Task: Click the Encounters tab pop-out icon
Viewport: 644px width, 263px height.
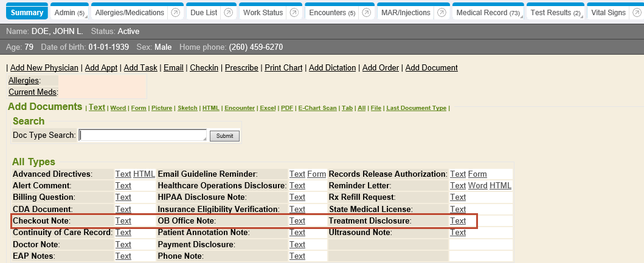Action: [x=367, y=12]
